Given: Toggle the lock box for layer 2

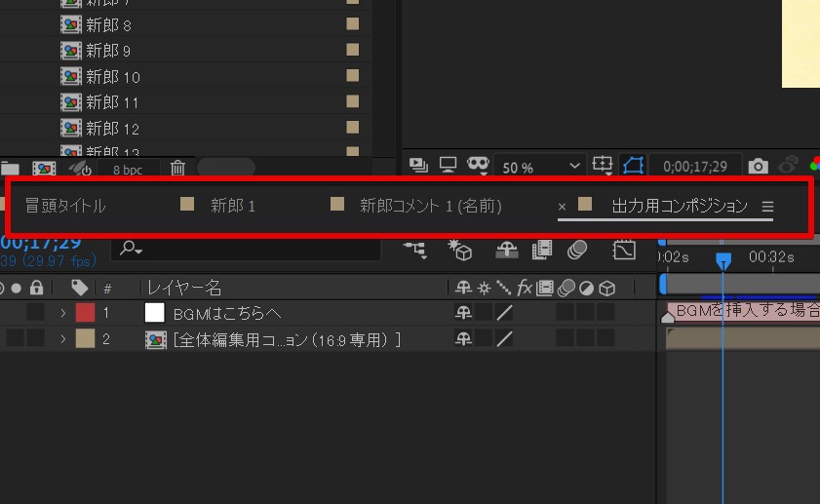Looking at the screenshot, I should point(35,339).
